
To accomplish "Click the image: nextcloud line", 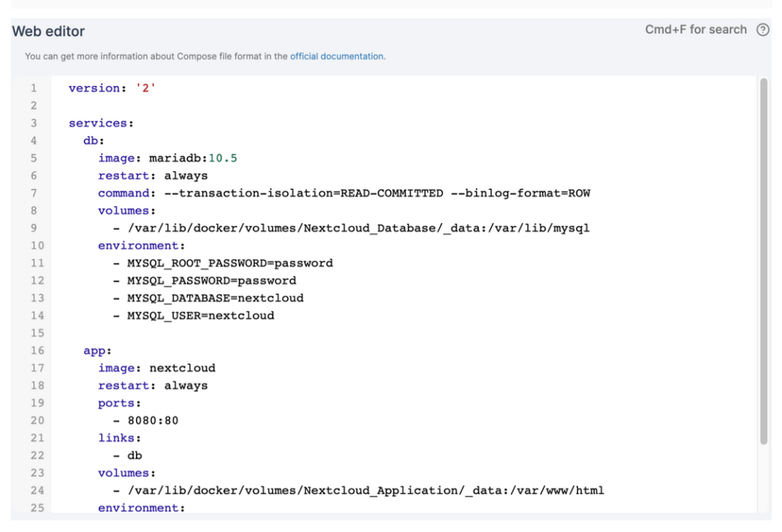I will tap(157, 368).
